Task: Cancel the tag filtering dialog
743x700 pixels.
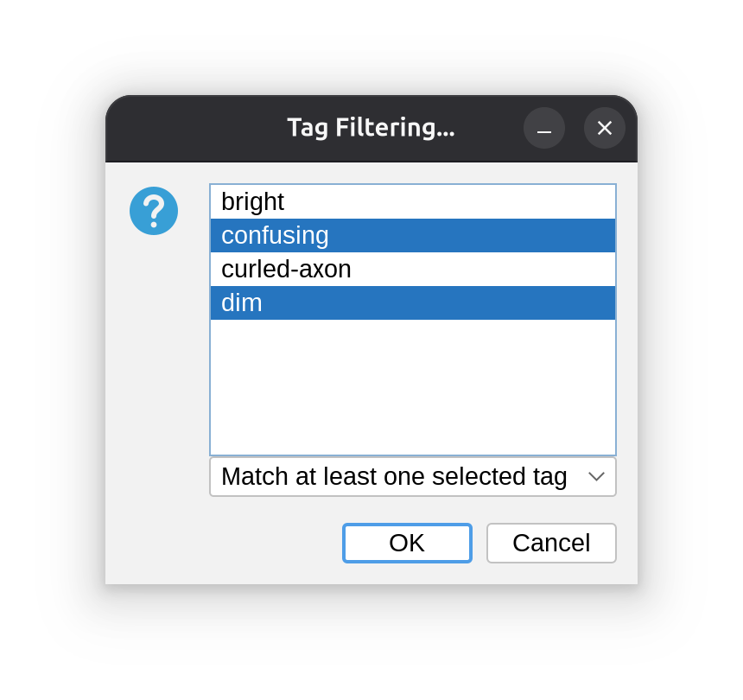Action: tap(551, 543)
